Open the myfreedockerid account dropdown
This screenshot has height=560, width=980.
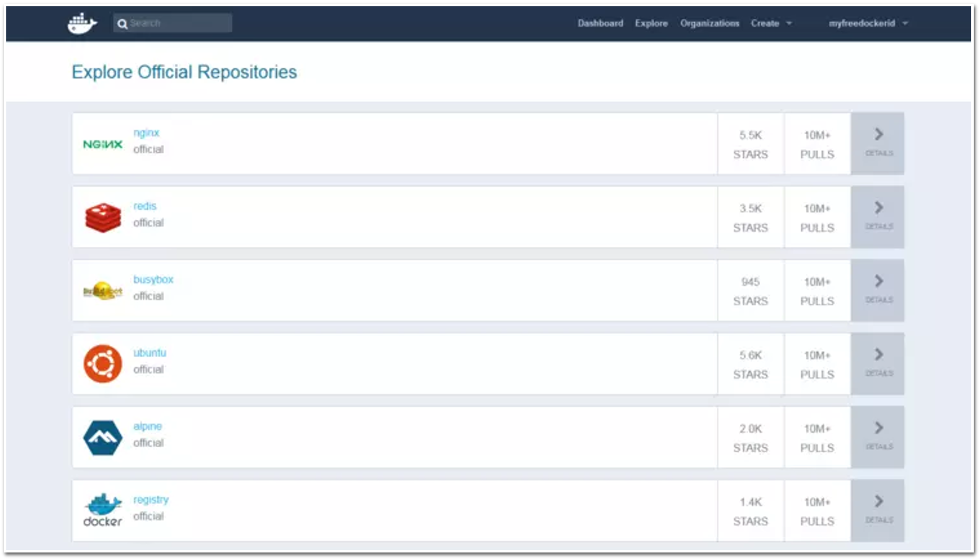pyautogui.click(x=868, y=23)
